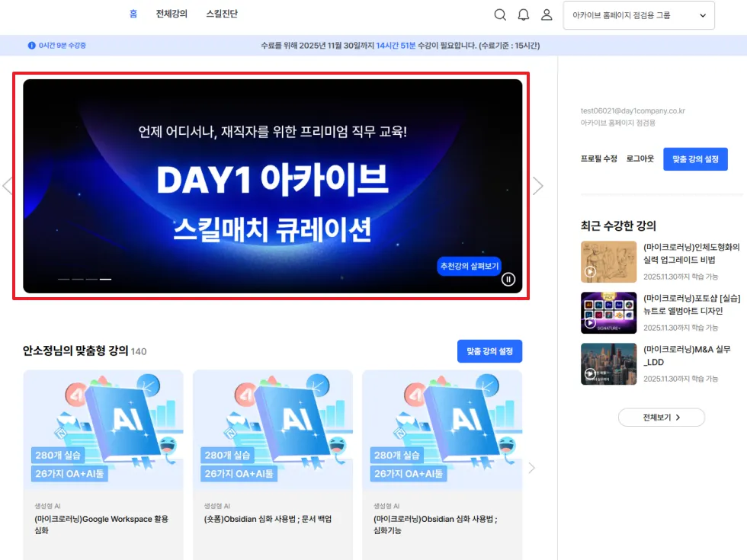
Task: Click 로그아웃 link
Action: (x=640, y=158)
